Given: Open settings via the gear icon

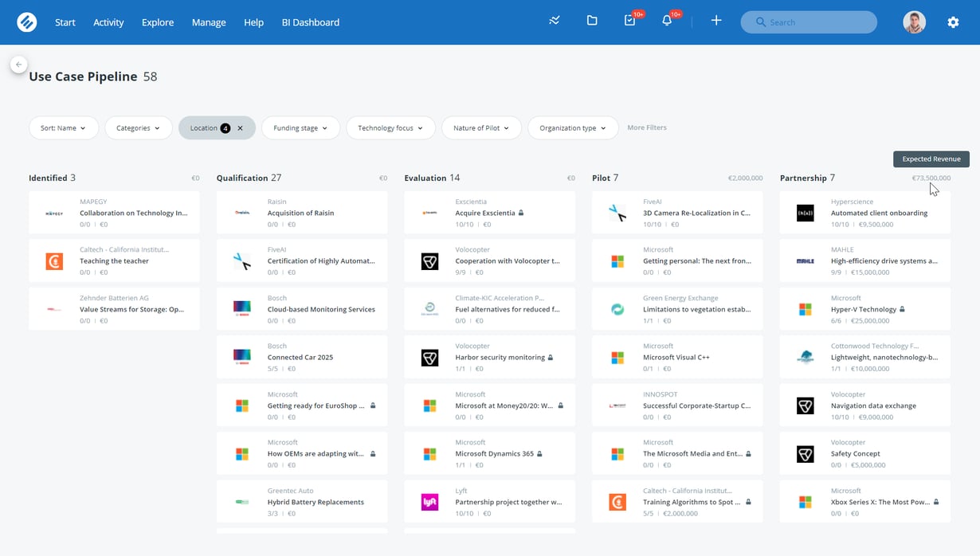Looking at the screenshot, I should click(953, 22).
